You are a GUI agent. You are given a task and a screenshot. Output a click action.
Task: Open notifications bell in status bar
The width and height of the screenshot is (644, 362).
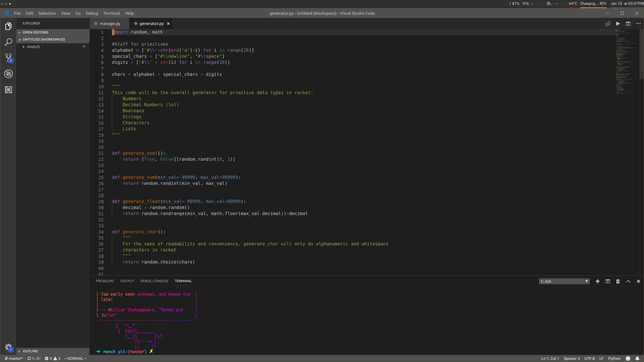[637, 359]
